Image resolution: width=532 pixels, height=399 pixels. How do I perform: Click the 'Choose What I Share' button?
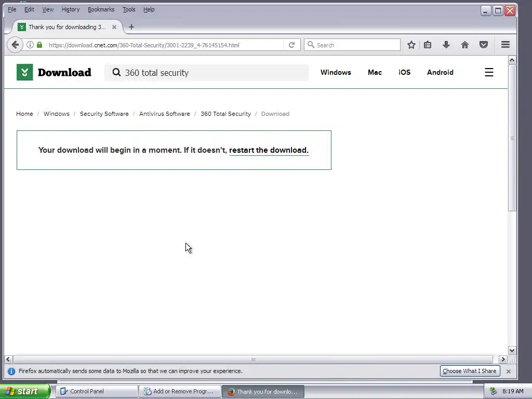(470, 371)
